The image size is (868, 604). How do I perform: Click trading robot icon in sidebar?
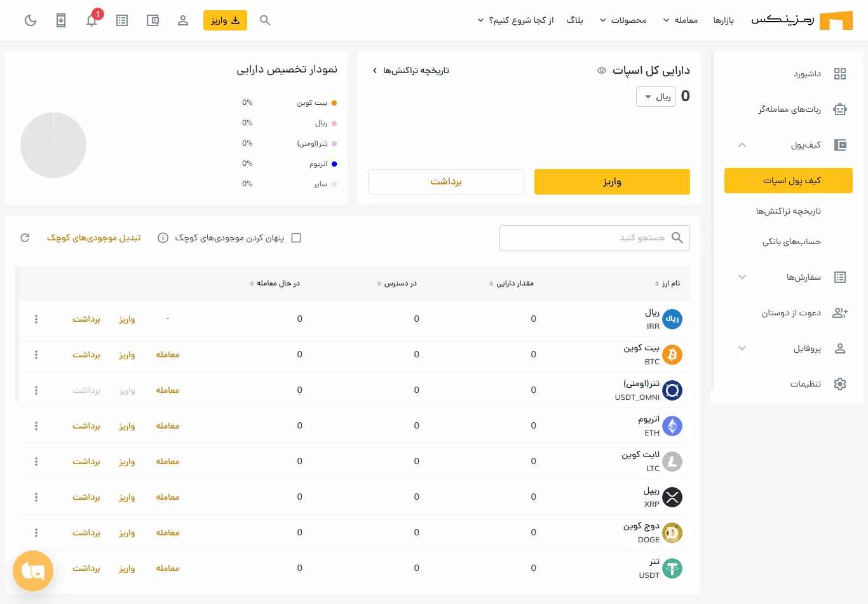pos(840,109)
